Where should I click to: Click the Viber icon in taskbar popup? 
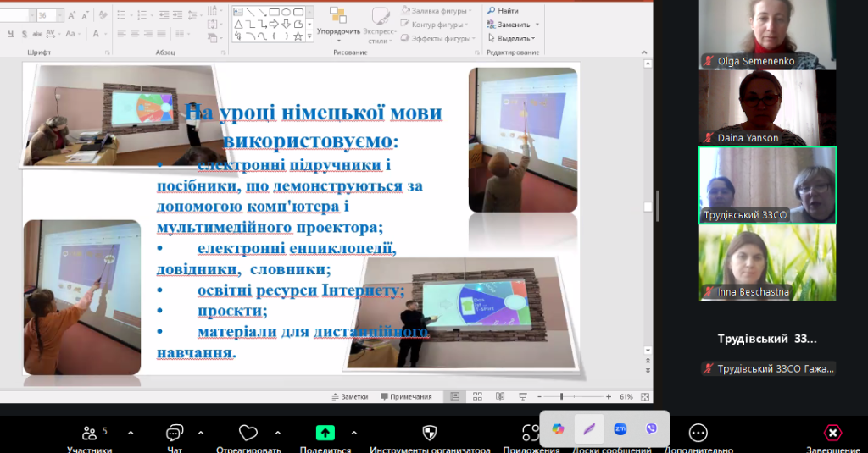point(651,429)
